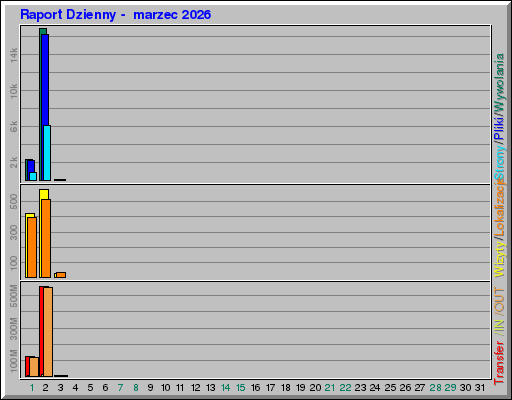
Task: Click the 6k label on top chart axis
Action: (13, 127)
